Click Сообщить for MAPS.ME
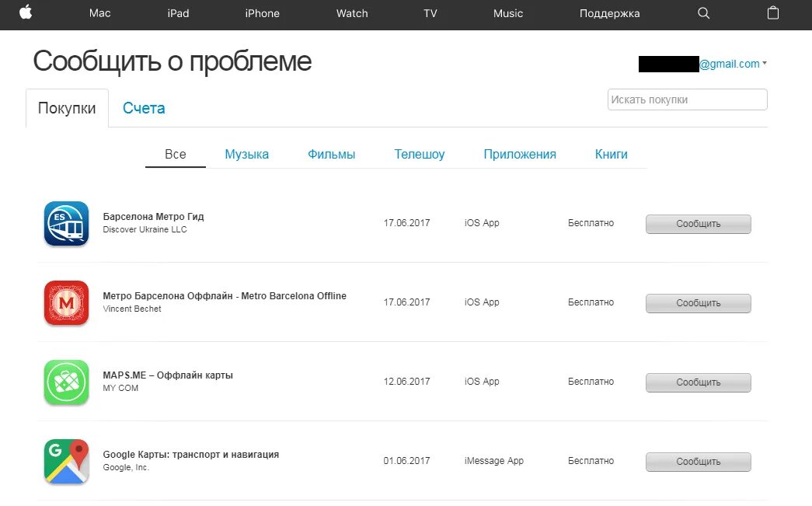This screenshot has height=506, width=812. pos(698,382)
